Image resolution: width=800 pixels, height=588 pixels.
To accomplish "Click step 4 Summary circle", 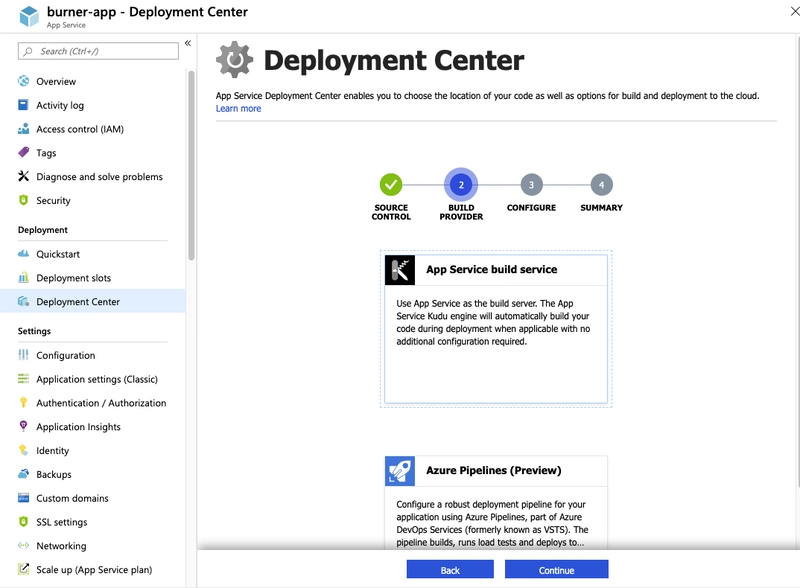I will tap(602, 185).
